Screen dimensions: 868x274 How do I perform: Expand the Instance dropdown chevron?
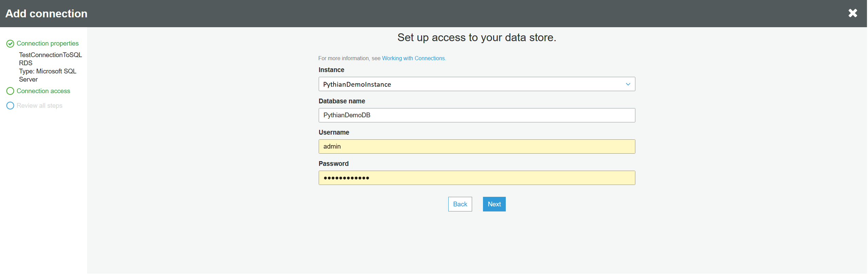(x=628, y=84)
